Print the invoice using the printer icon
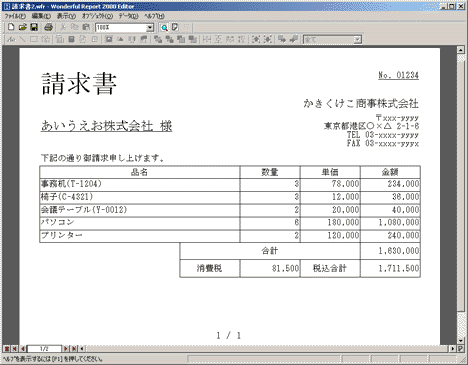This screenshot has height=365, width=468. [49, 27]
